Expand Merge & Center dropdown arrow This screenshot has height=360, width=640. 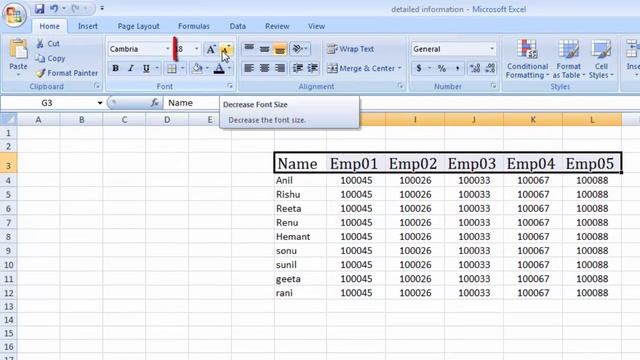tap(400, 68)
